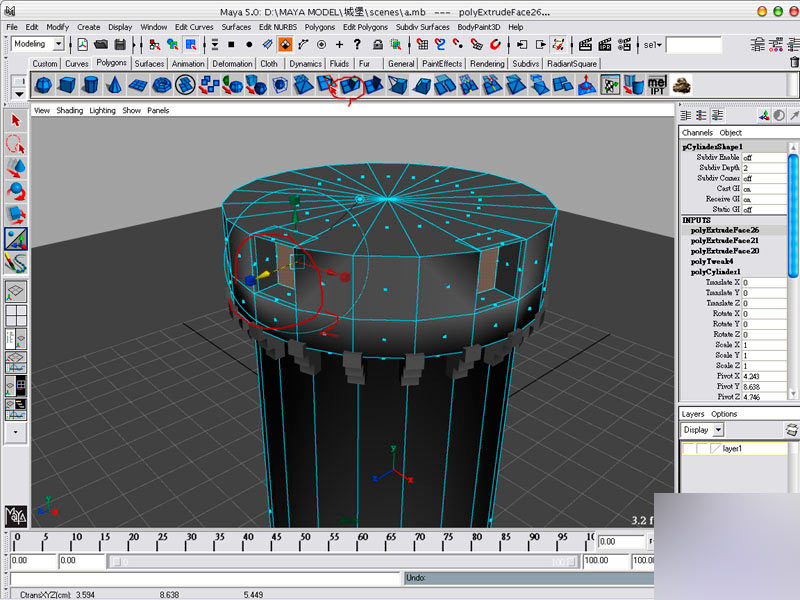800x600 pixels.
Task: Toggle snap to points
Action: coord(458,45)
